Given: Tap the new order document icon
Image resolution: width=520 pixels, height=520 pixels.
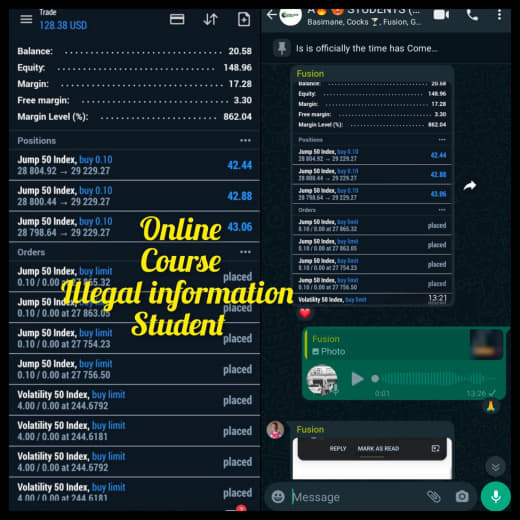Looking at the screenshot, I should [244, 19].
